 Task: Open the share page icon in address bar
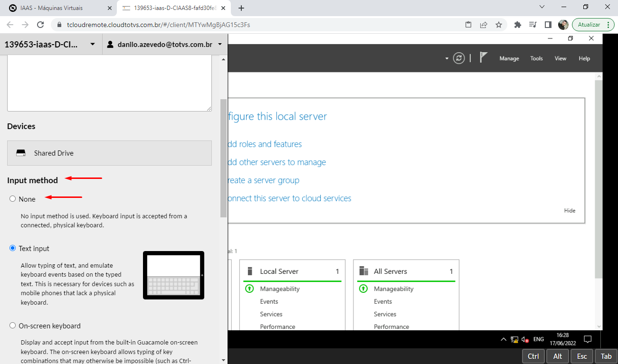click(484, 25)
